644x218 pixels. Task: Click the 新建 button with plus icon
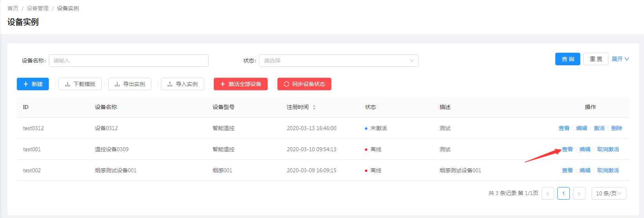[x=33, y=84]
